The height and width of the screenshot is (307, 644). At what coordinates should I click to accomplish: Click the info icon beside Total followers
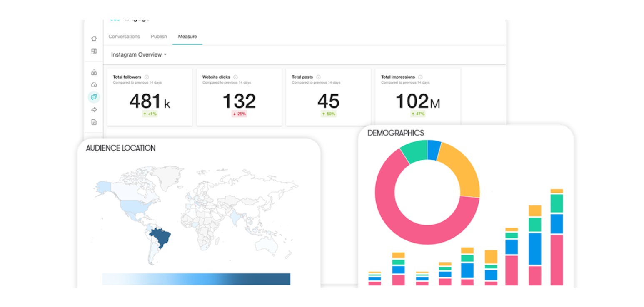147,77
